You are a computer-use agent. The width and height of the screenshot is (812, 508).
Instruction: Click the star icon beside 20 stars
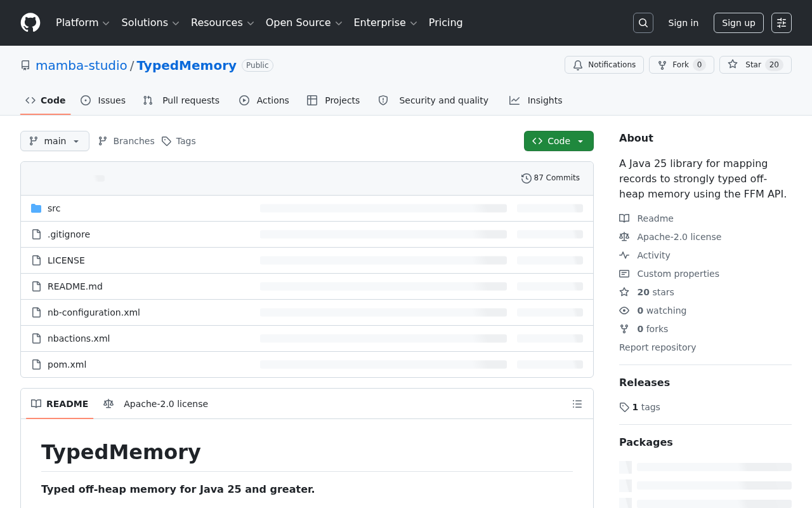tap(624, 292)
